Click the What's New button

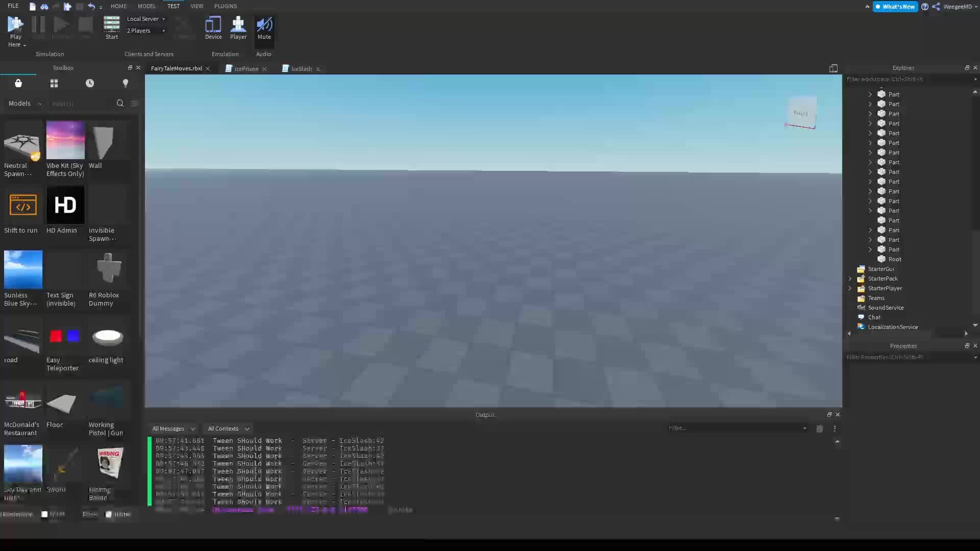pyautogui.click(x=895, y=7)
